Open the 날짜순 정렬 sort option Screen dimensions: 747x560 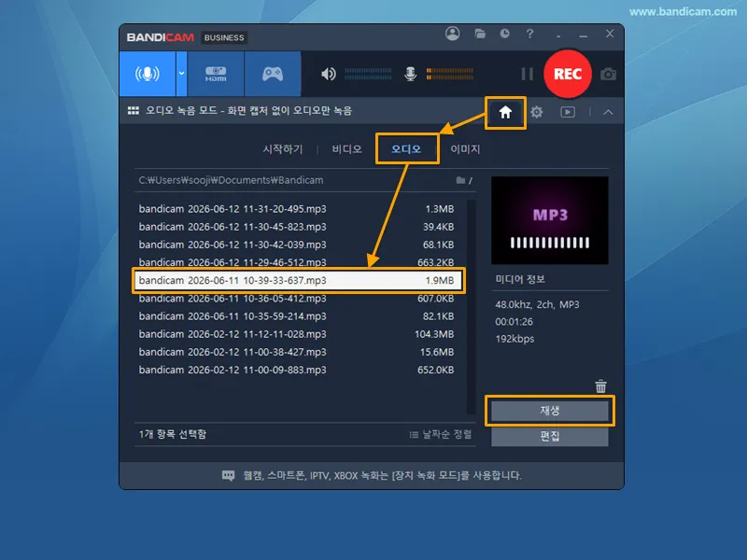click(x=441, y=434)
